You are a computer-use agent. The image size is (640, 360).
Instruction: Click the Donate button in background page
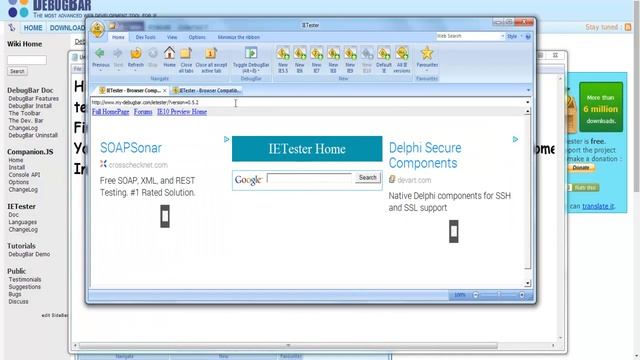[x=581, y=168]
